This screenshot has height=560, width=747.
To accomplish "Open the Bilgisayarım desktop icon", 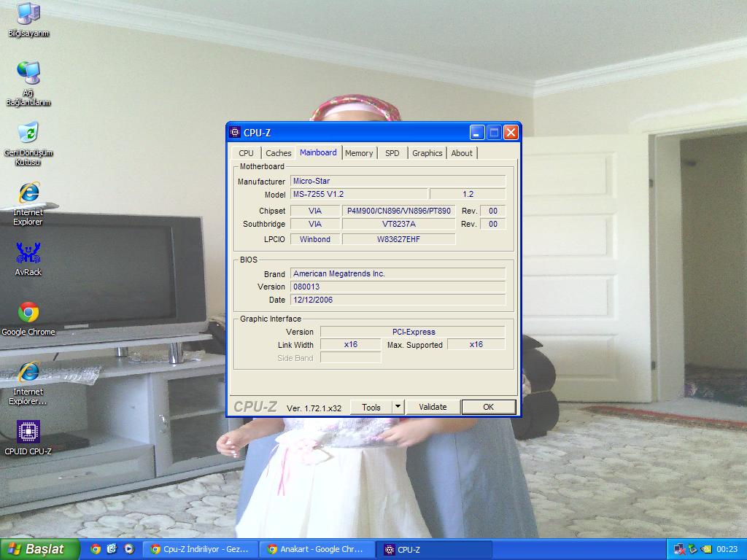I will click(28, 14).
